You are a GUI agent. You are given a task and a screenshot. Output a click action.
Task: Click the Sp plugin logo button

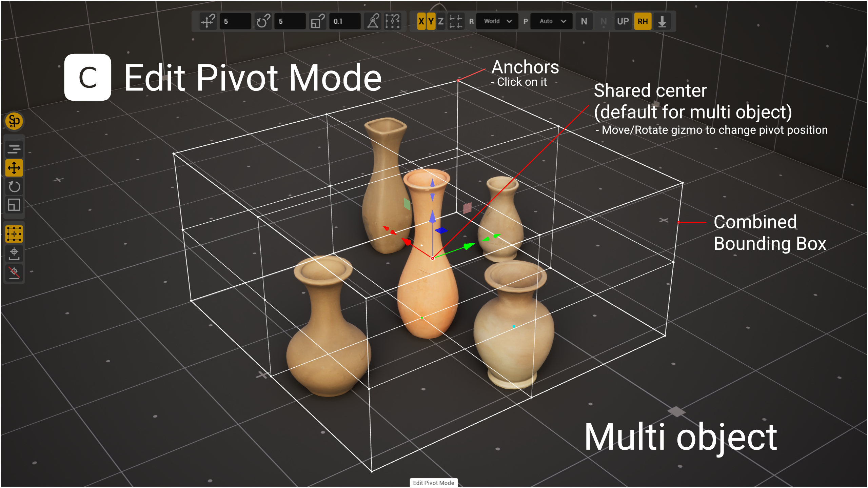tap(14, 121)
